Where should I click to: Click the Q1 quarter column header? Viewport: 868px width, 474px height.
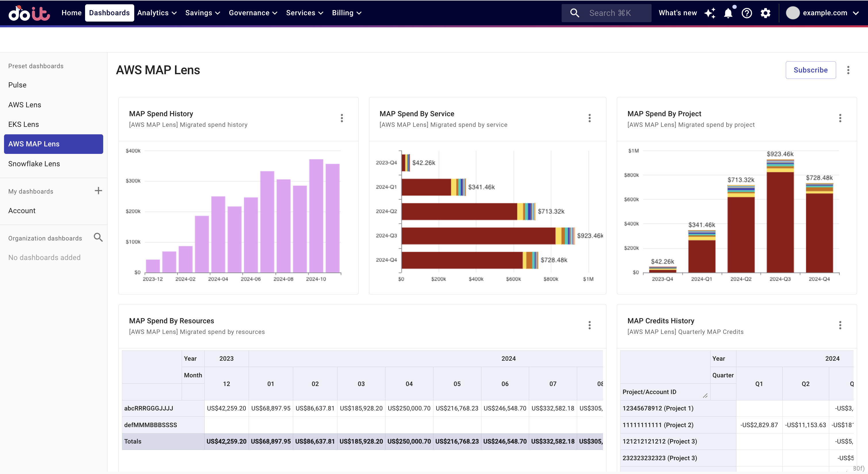click(759, 384)
